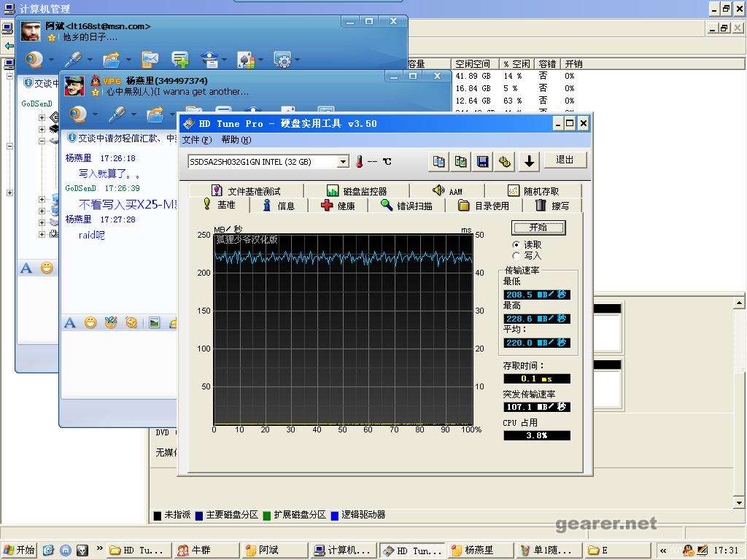Switch to the AAM tab
Viewport: 747px width, 560px height.
click(447, 191)
